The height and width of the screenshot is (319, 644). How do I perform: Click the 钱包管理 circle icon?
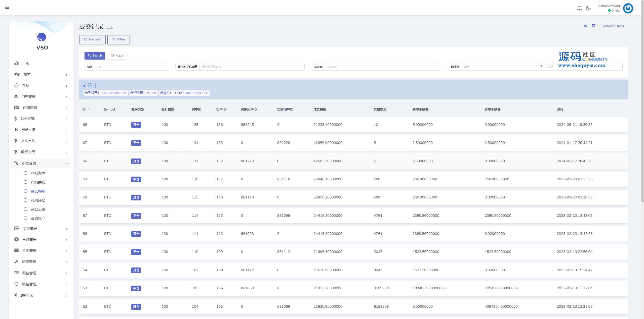(x=17, y=284)
